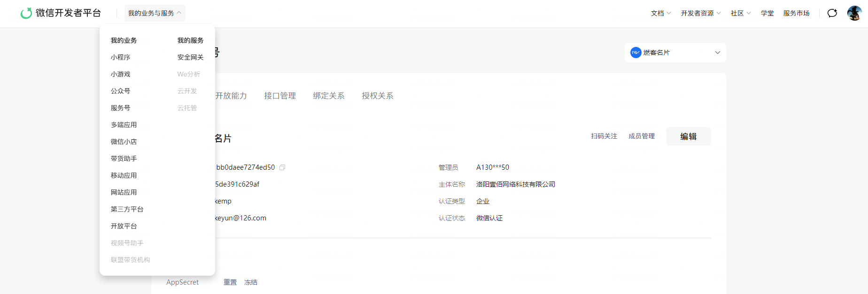Switch to the 接口管理 tab
Screen dimensions: 868x294
pos(280,96)
